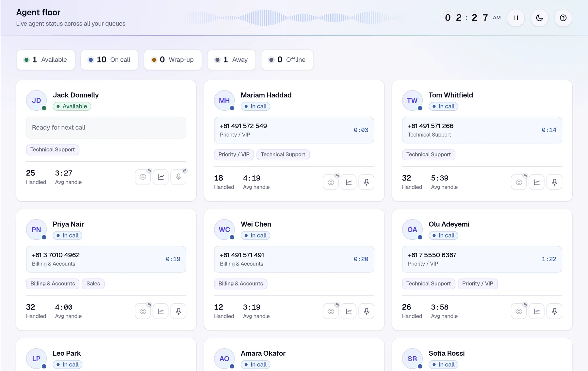Open stats chart for Tom Whitfield

click(537, 182)
